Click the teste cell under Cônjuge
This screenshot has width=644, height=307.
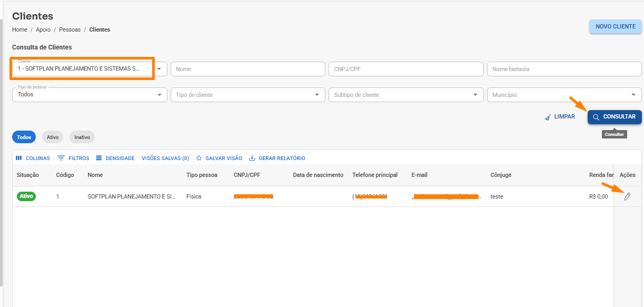coord(497,196)
